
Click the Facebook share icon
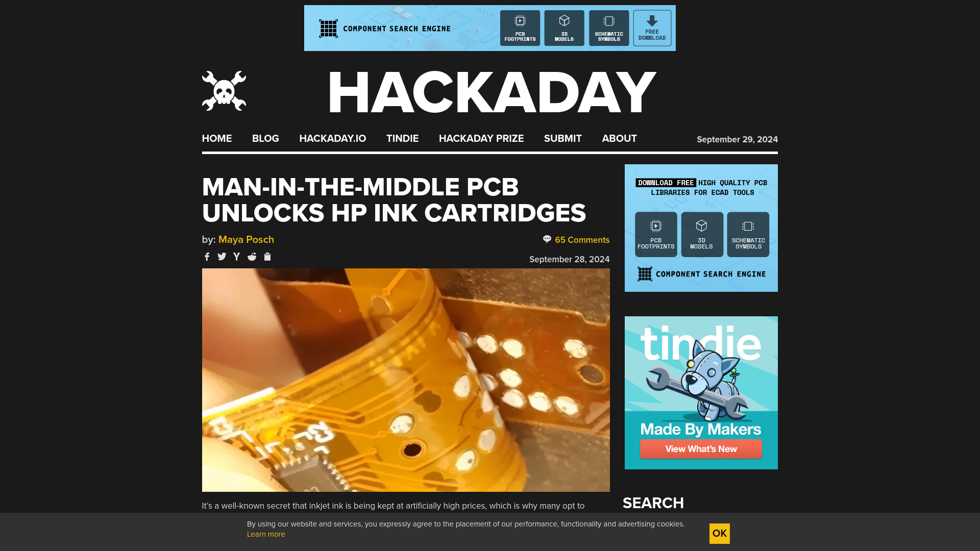coord(207,256)
